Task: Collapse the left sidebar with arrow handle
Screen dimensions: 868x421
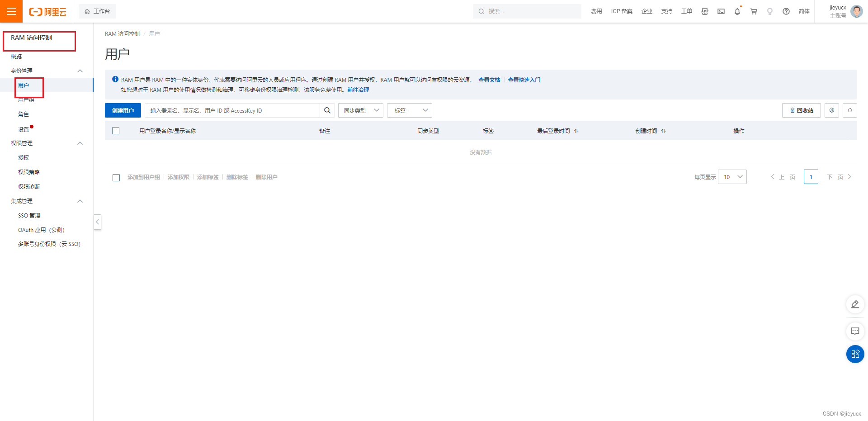Action: [97, 222]
